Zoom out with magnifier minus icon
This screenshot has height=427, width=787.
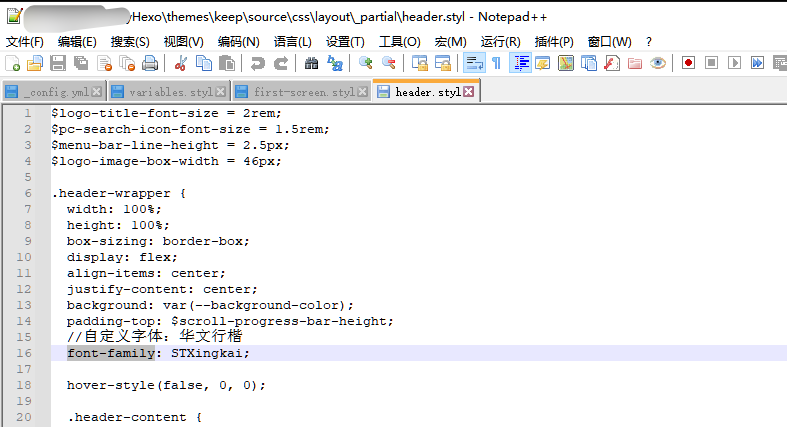pyautogui.click(x=388, y=63)
